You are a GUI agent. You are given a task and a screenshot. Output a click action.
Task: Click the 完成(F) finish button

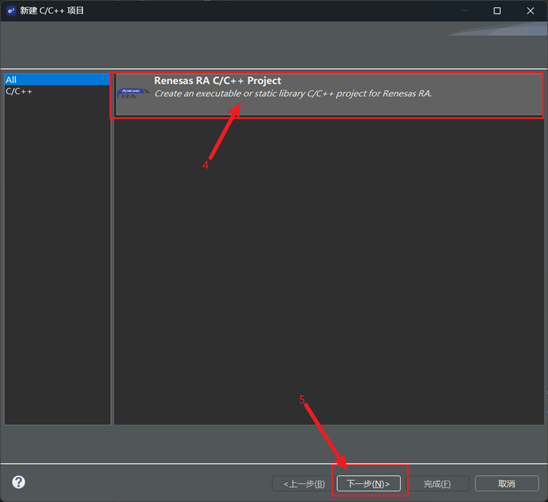437,484
